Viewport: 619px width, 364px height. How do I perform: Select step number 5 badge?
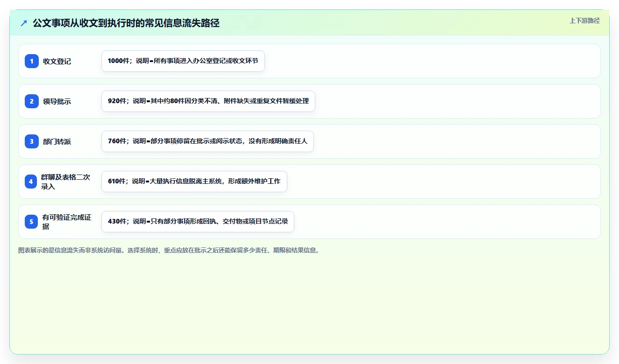31,222
